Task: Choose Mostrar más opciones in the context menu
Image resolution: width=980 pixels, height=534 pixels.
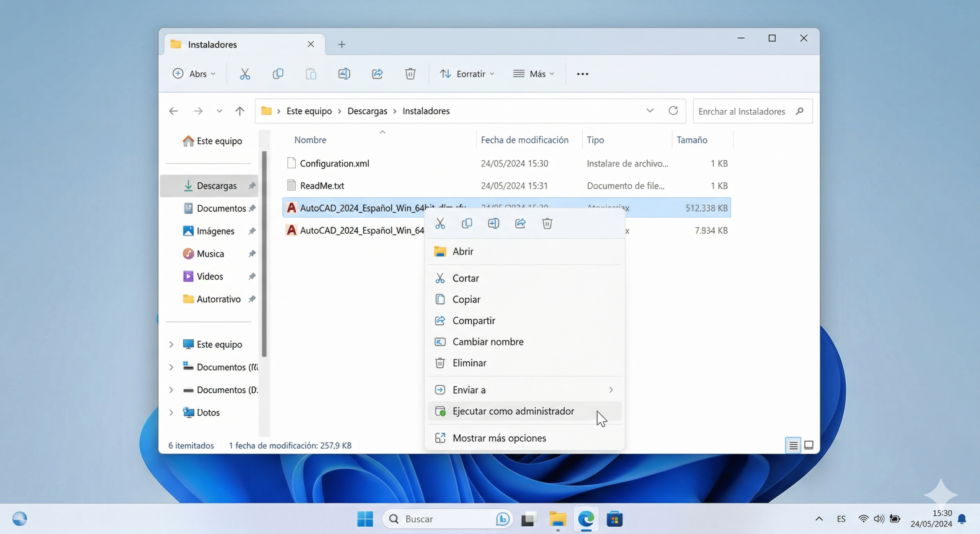Action: coord(499,438)
